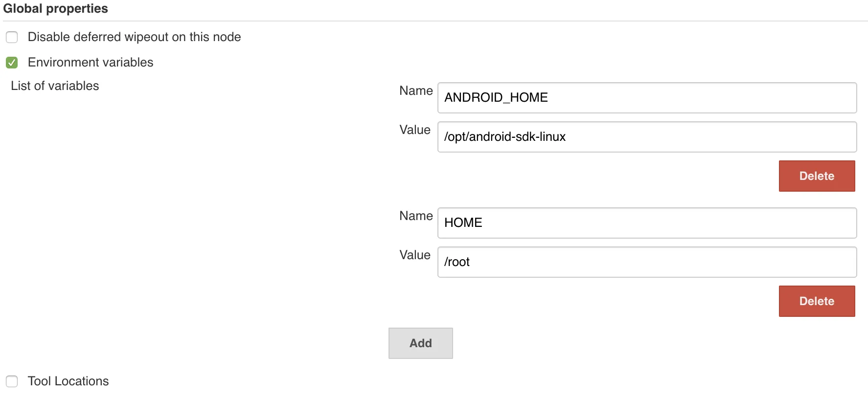Click the ANDROID_HOME name field
The image size is (868, 399).
pos(647,98)
